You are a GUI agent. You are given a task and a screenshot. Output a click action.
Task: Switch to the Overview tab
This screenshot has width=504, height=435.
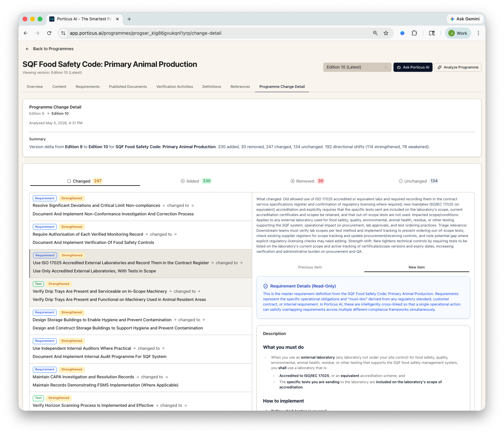click(35, 87)
